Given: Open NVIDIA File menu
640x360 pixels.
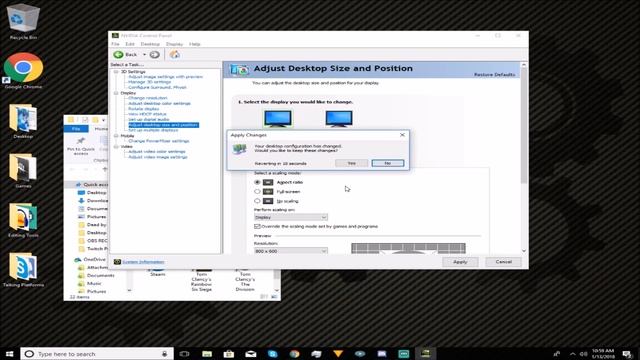Looking at the screenshot, I should tap(116, 44).
